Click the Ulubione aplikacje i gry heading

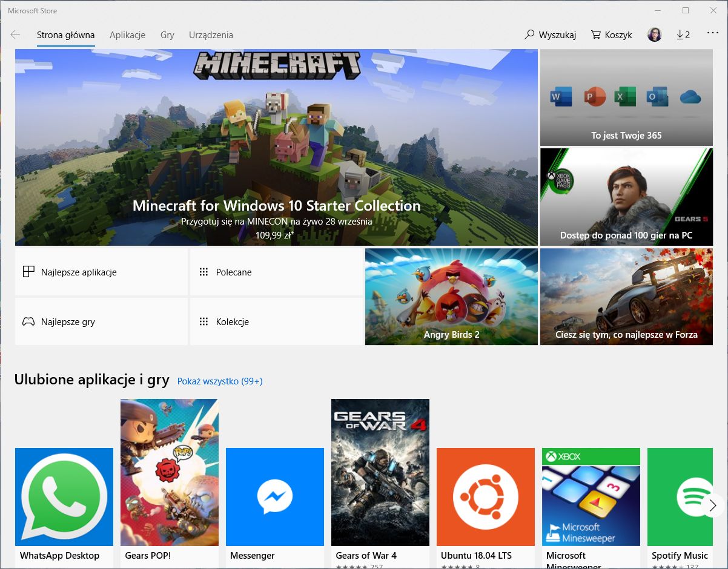[x=92, y=380]
